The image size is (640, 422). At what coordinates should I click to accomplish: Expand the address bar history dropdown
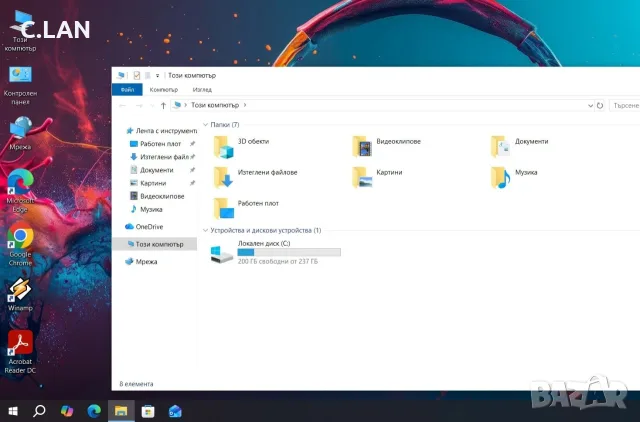pyautogui.click(x=590, y=106)
